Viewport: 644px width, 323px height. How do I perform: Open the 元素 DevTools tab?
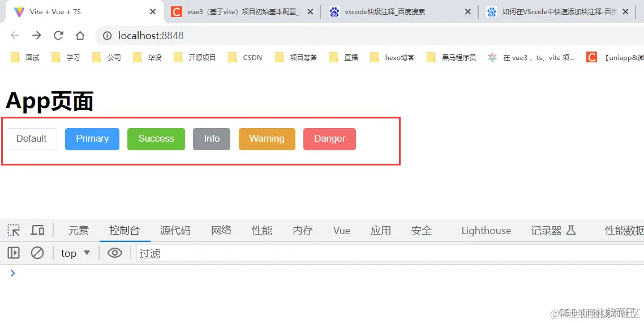78,231
